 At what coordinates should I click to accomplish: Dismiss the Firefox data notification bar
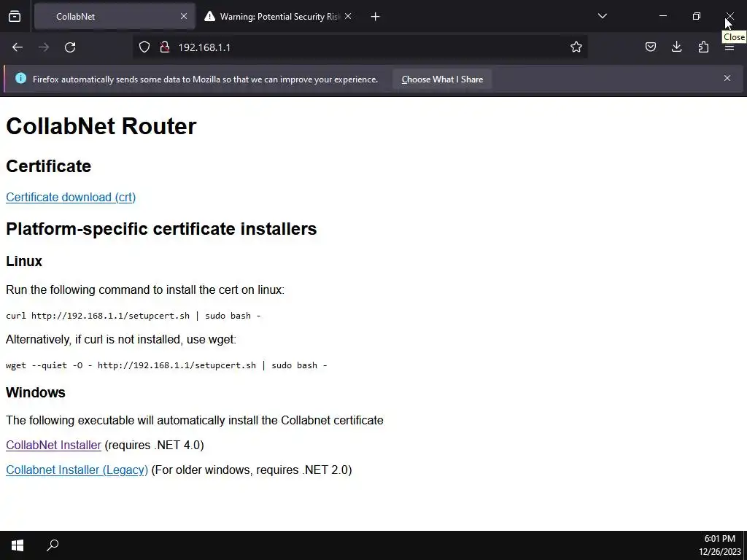pos(727,78)
